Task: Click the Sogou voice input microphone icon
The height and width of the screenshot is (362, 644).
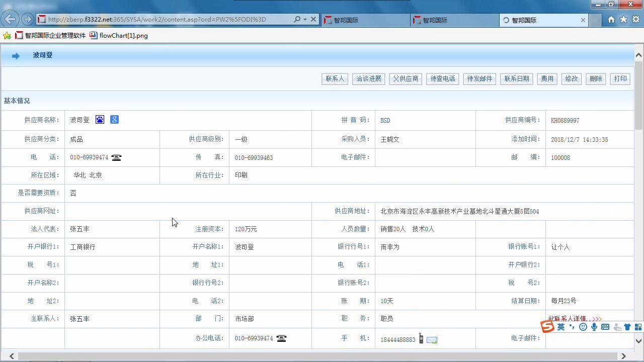Action: coord(594,327)
